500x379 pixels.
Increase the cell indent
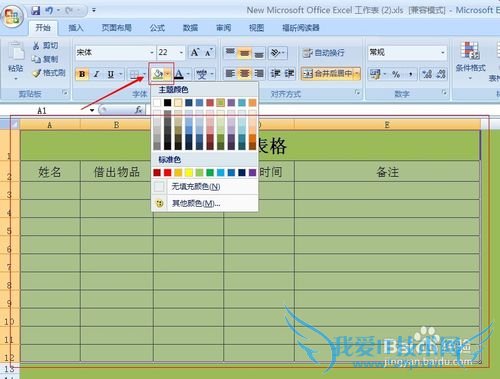[289, 74]
